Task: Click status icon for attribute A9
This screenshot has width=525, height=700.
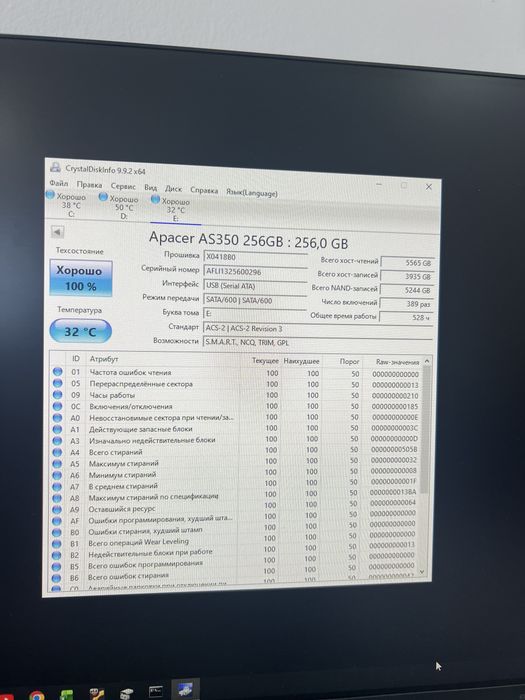Action: [x=57, y=509]
